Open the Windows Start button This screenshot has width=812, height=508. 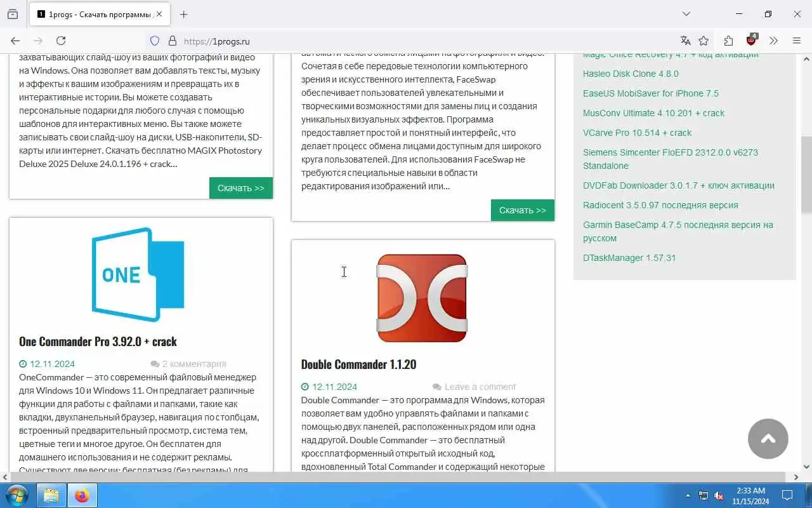click(16, 495)
